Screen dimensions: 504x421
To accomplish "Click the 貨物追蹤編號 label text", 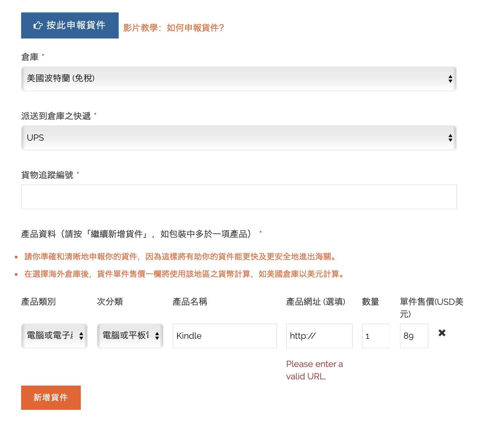I will pos(47,175).
